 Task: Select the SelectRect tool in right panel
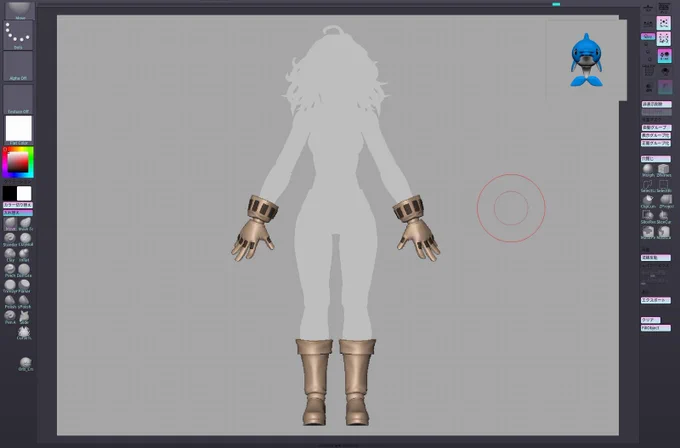[x=648, y=185]
